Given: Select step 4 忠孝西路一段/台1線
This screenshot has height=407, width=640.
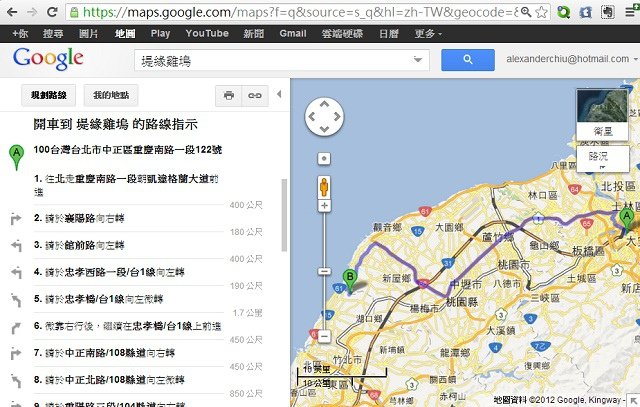Looking at the screenshot, I should [109, 272].
